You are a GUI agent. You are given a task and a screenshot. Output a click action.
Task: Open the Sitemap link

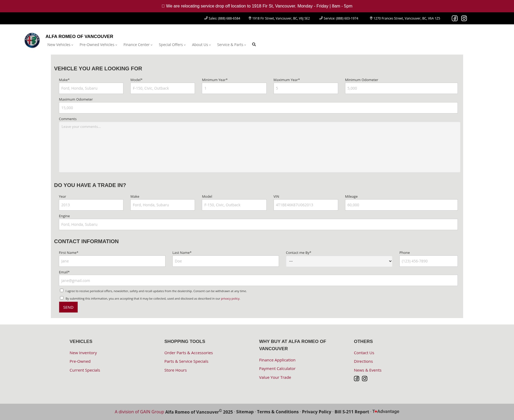click(x=245, y=412)
